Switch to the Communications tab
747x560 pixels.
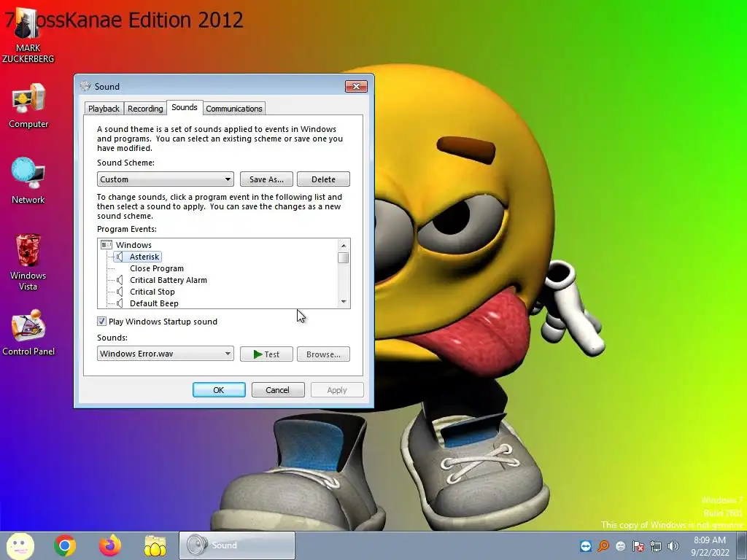click(x=234, y=109)
